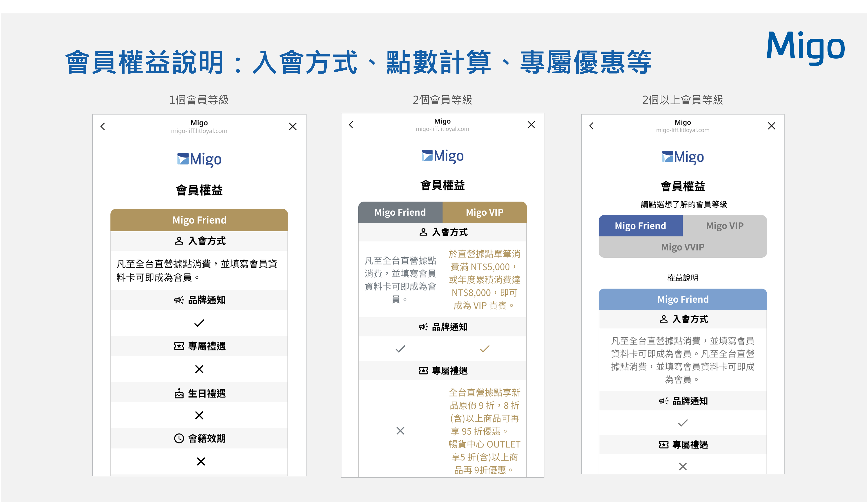The image size is (868, 503).
Task: Click X mark under 生日禮遇 in first phone
Action: click(x=199, y=415)
